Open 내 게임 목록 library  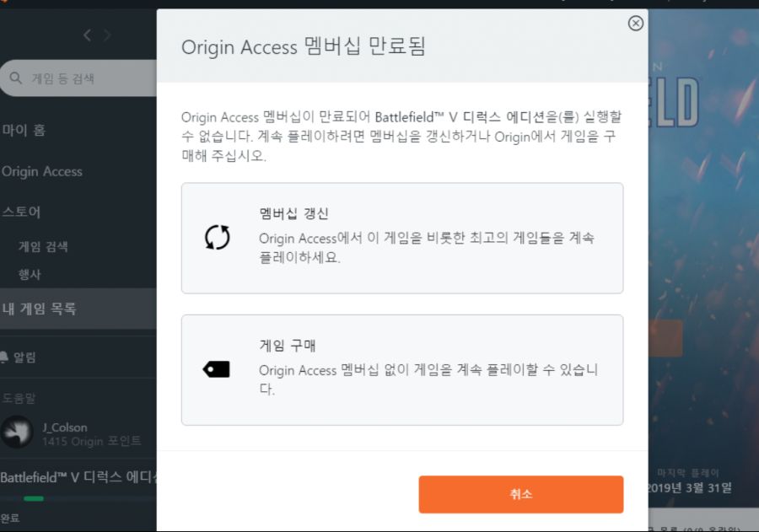click(x=40, y=309)
